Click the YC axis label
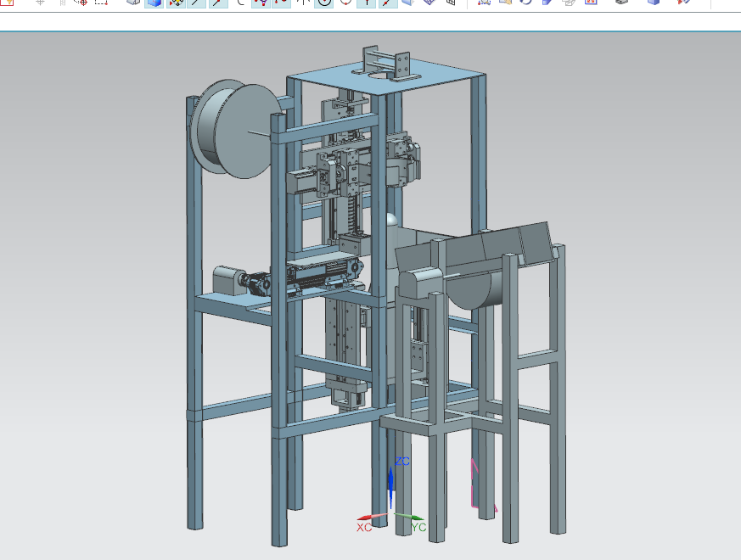Screen dimensions: 741x560 click(418, 528)
